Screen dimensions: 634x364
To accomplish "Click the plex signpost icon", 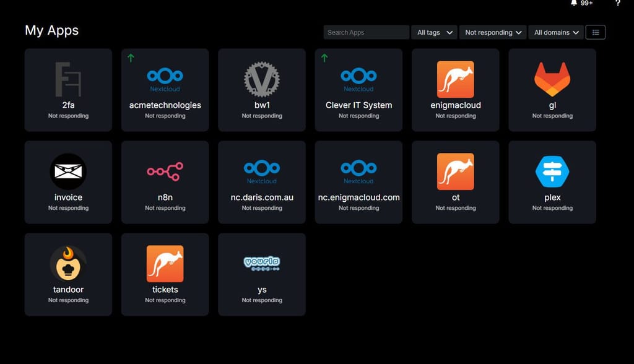I will click(552, 171).
